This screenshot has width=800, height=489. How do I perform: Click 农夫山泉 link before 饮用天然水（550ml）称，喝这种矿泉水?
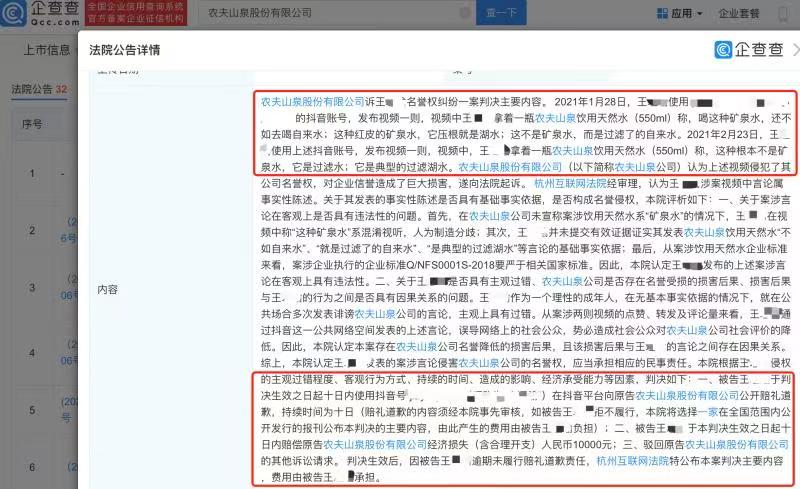[x=555, y=118]
